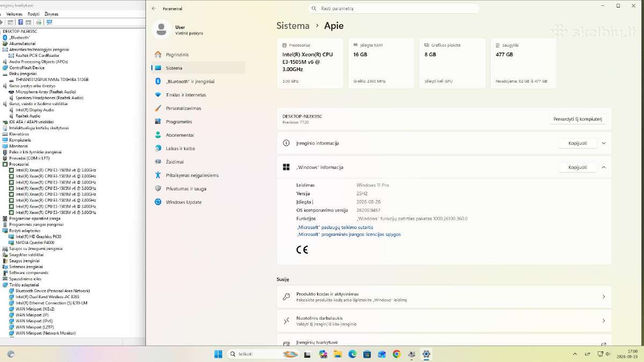This screenshot has height=362, width=644.
Task: Select NVIDIA Quadro P4000 adapter
Action: [35, 242]
